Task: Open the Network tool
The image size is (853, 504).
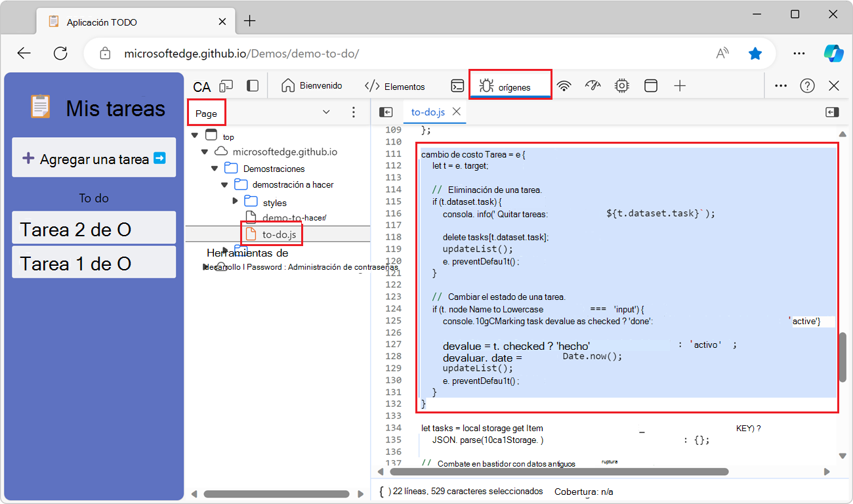Action: [564, 85]
